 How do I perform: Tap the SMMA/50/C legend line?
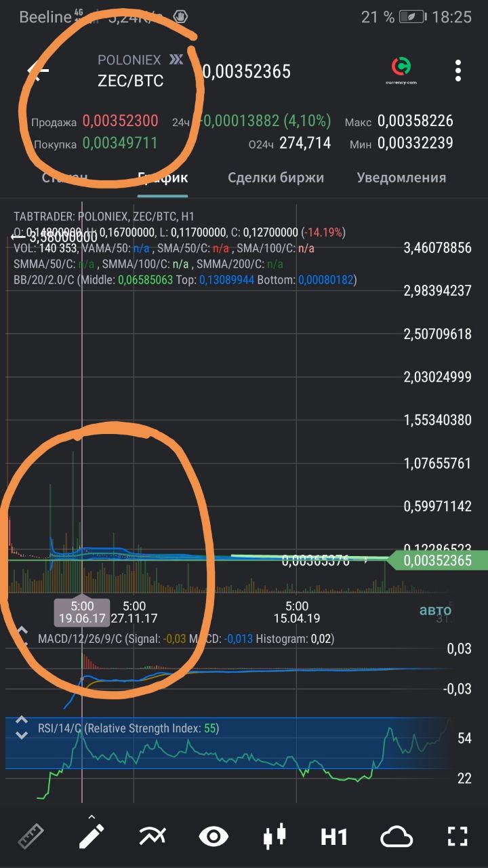tap(148, 264)
